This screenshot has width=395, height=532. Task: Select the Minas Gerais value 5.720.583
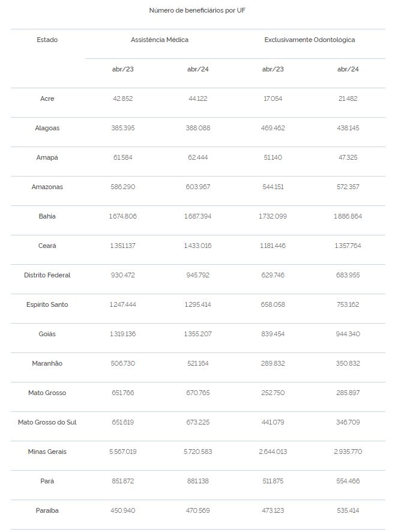click(x=198, y=452)
